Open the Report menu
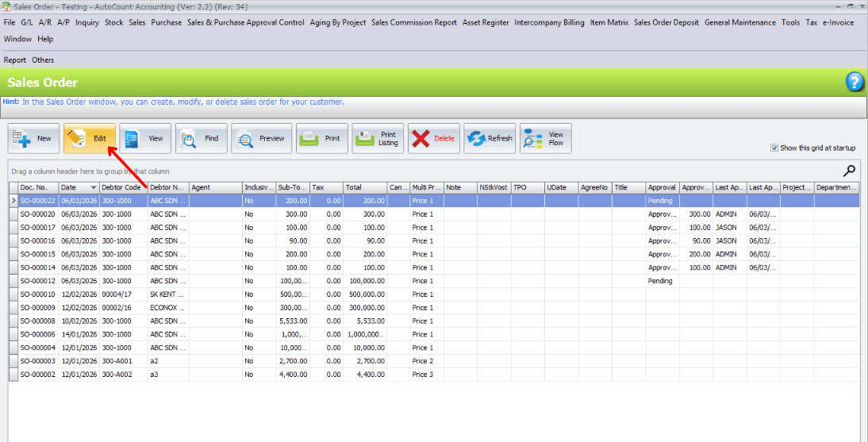The height and width of the screenshot is (442, 868). [15, 60]
